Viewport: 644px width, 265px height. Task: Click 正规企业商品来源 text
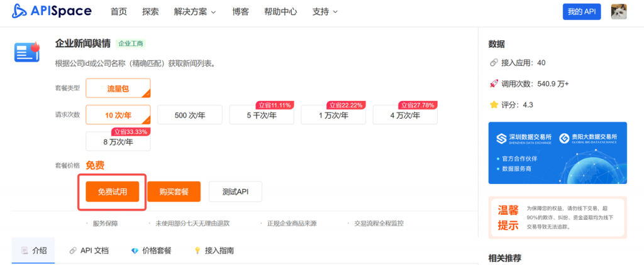(x=292, y=224)
